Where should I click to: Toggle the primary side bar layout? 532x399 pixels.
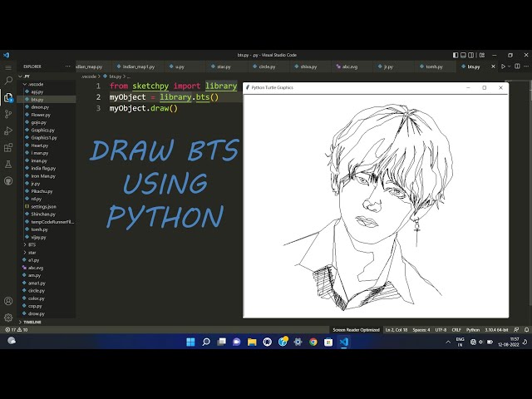[x=456, y=55]
